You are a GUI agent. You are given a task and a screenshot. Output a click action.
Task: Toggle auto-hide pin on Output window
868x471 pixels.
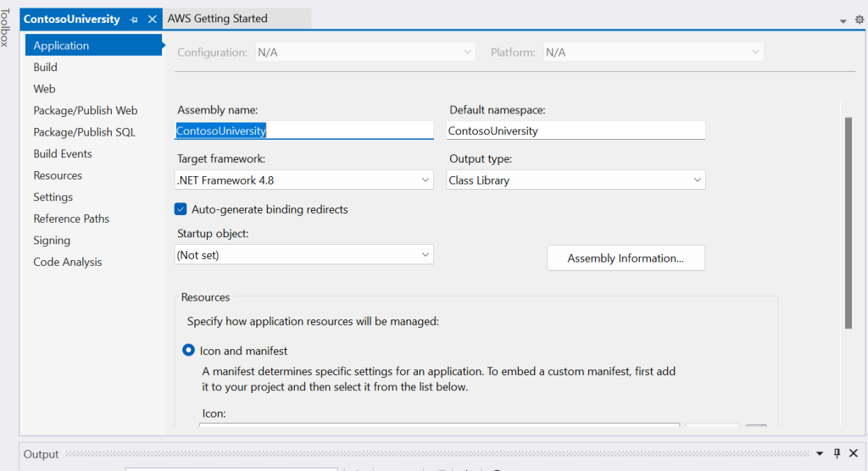pos(837,453)
